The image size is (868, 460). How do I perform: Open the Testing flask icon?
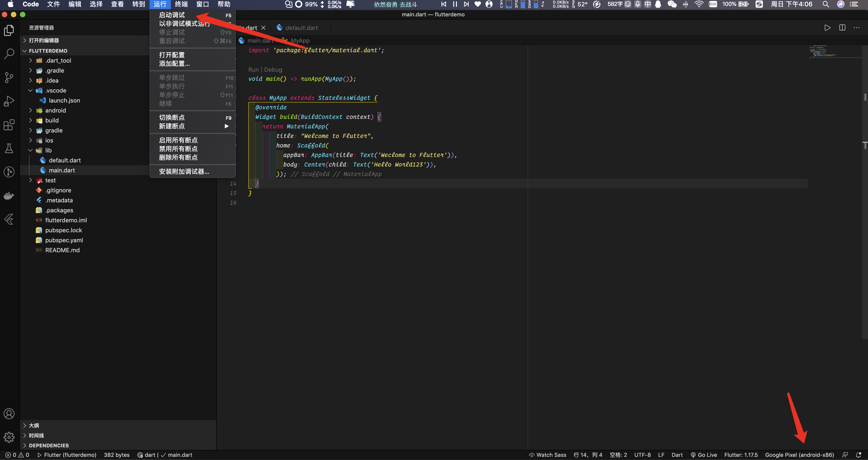(x=9, y=148)
